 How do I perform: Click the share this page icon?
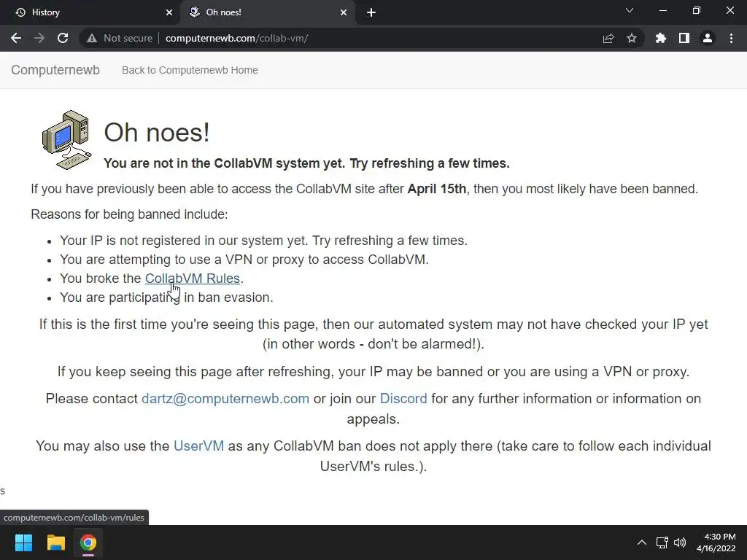pos(608,38)
